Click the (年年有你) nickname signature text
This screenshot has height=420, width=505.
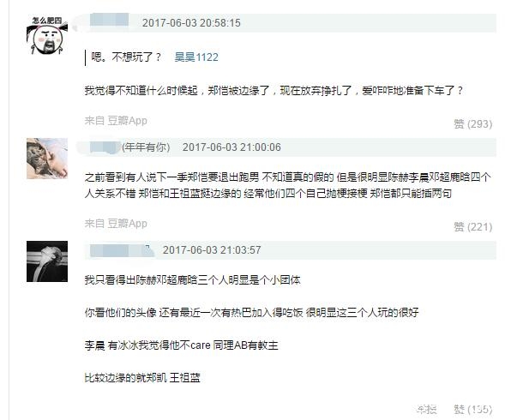coord(146,147)
